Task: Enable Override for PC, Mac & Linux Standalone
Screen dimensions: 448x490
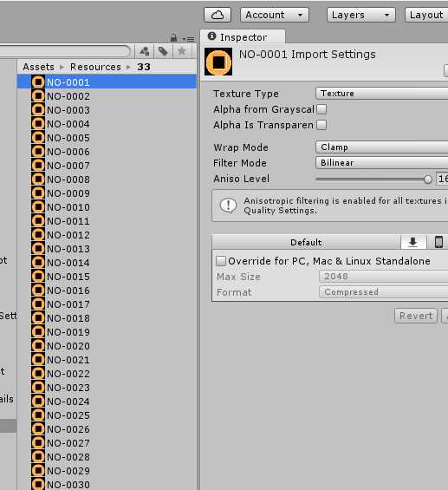Action: [221, 261]
